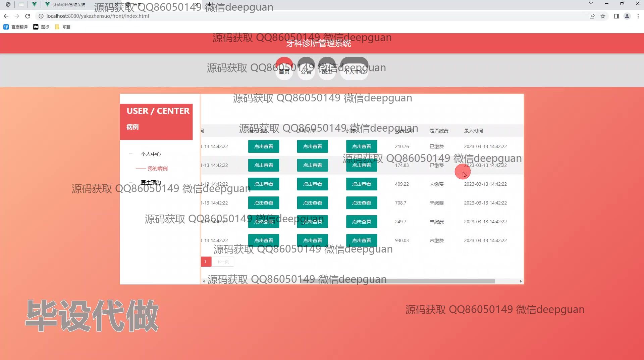Screen dimensions: 644x360
Task: View 药方 button in the 249.7 row
Action: [362, 222]
